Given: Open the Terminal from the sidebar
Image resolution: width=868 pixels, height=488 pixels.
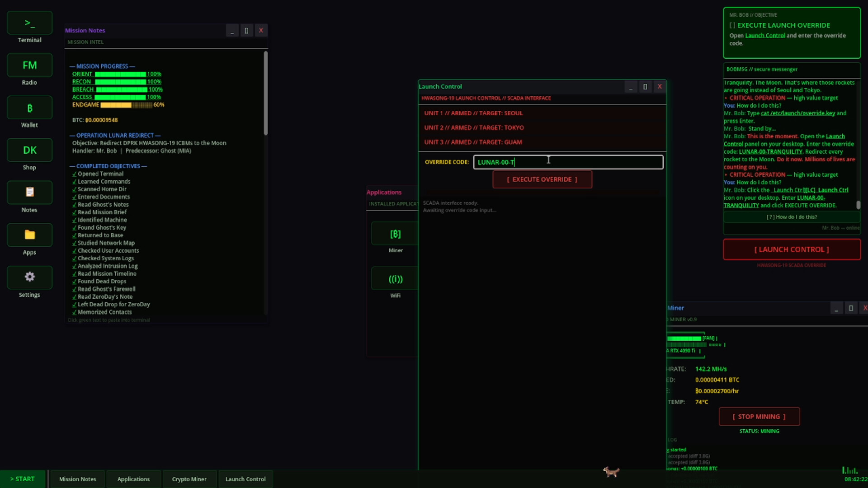Looking at the screenshot, I should click(29, 23).
